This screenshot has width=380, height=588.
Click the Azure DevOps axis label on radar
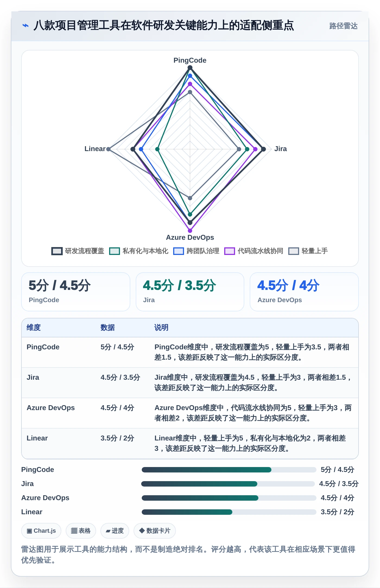[190, 238]
